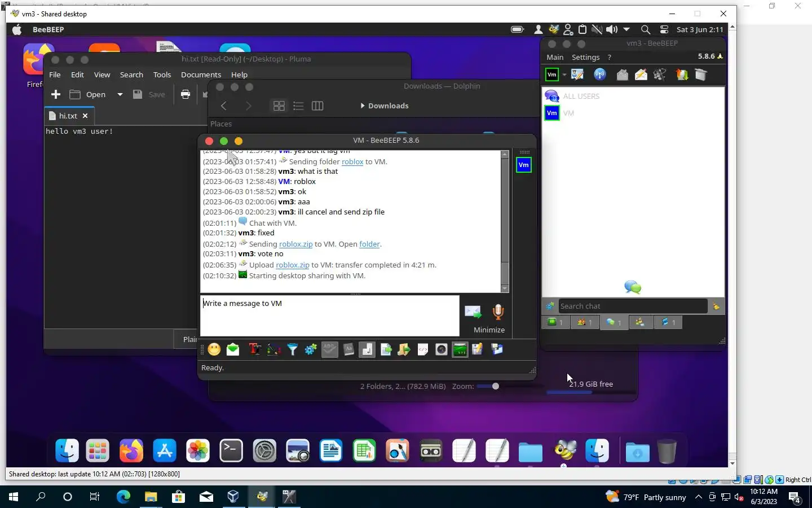812x508 pixels.
Task: Switch Dolphin to icons view mode
Action: (279, 106)
